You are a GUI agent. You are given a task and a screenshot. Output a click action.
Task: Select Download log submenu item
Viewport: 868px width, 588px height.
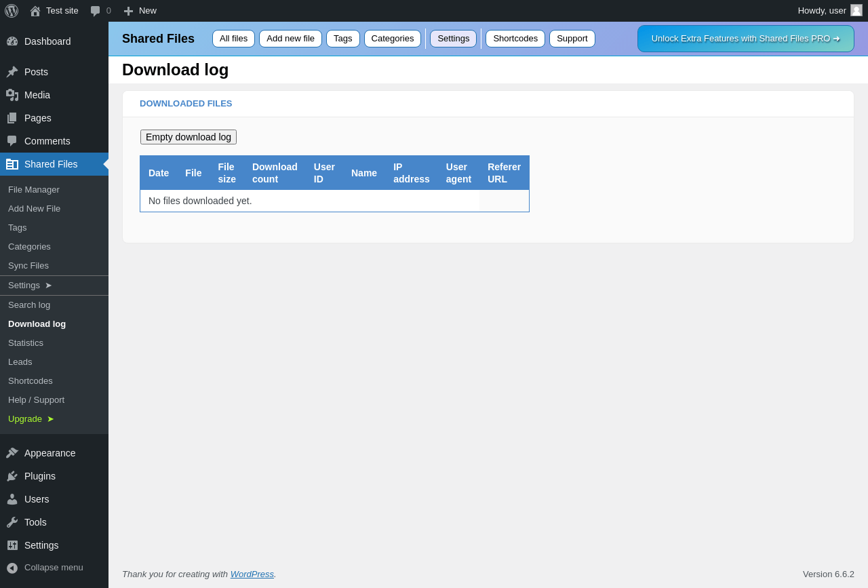pos(54,324)
